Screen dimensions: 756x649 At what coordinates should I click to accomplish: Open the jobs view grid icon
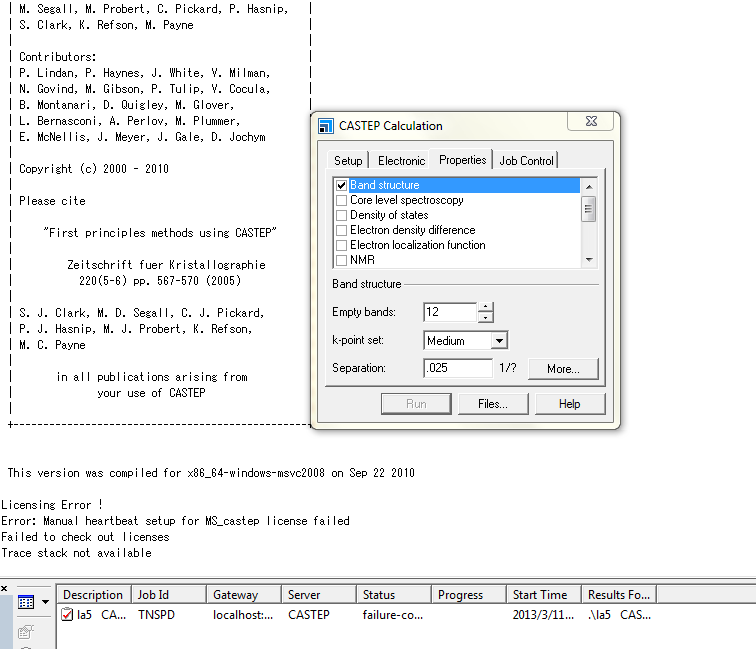pyautogui.click(x=26, y=602)
